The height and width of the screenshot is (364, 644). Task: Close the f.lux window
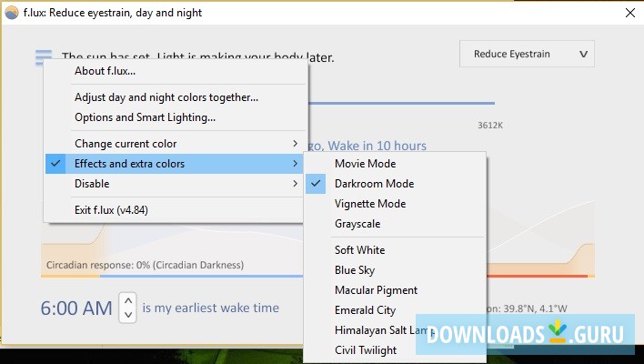point(630,13)
